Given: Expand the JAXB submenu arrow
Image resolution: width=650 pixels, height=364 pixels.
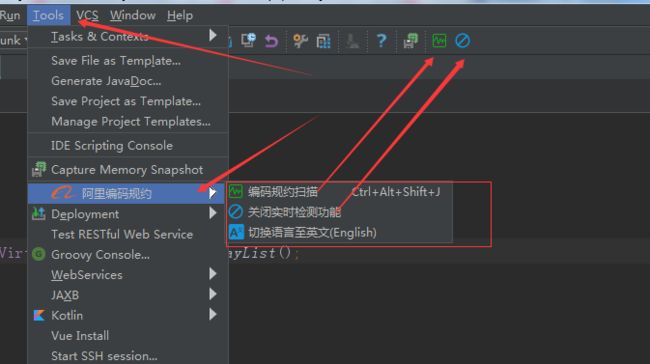Looking at the screenshot, I should (x=213, y=294).
